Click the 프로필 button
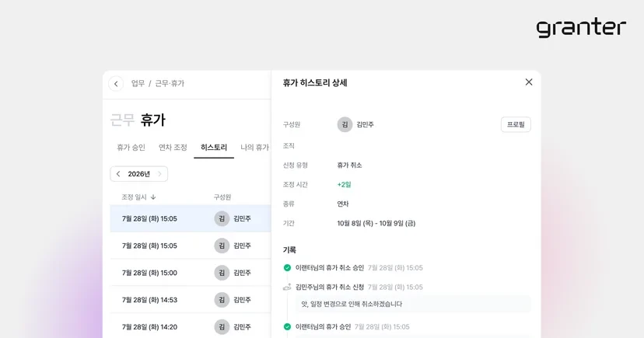644x338 pixels. click(x=516, y=124)
